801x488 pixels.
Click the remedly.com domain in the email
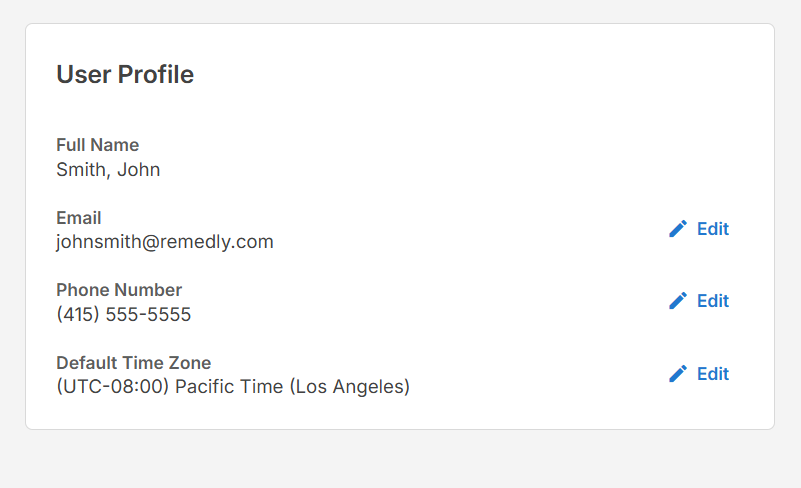coord(218,242)
